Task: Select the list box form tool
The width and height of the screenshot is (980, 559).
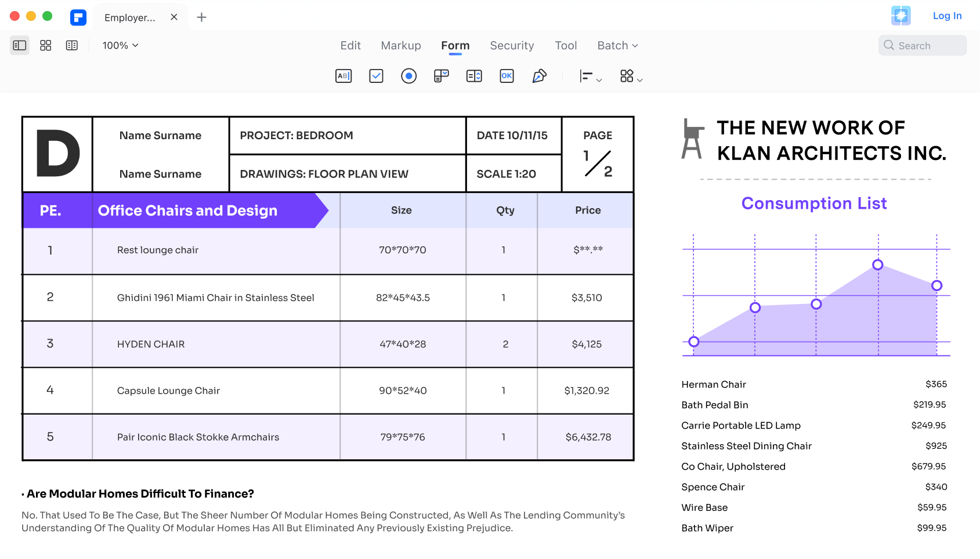Action: [x=474, y=76]
